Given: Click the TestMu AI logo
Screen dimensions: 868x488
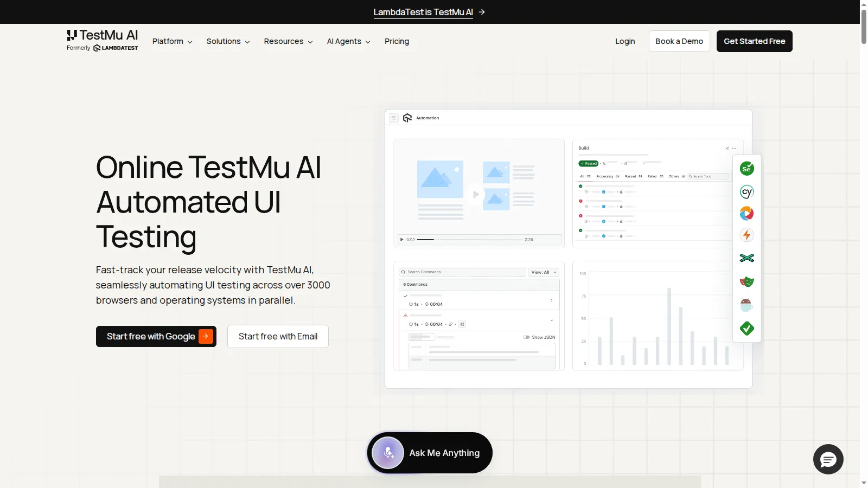Looking at the screenshot, I should [x=103, y=35].
